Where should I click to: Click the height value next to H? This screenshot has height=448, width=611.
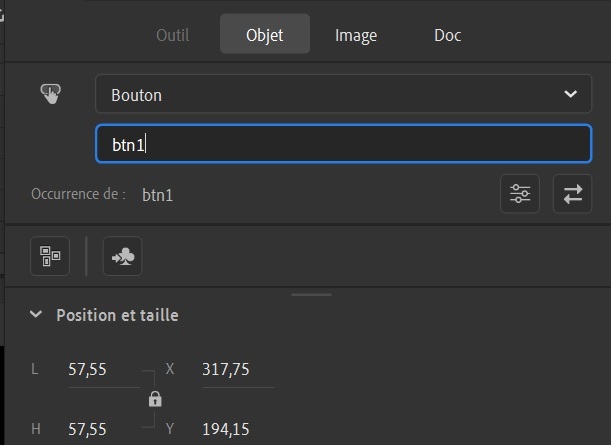[88, 430]
